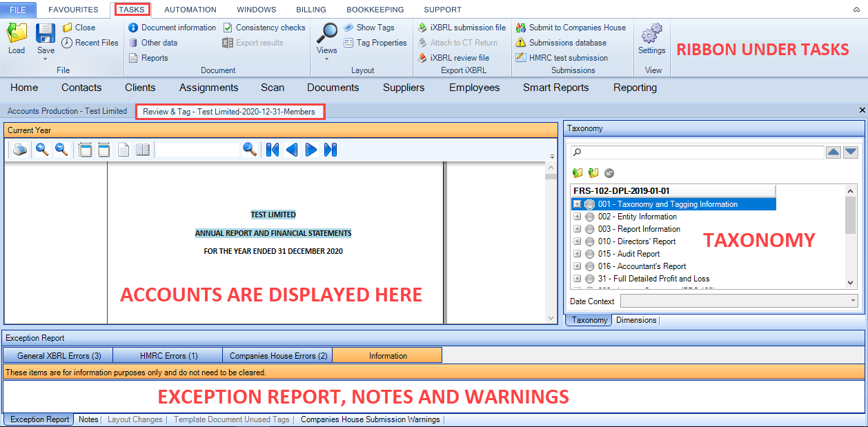Close the current file via ribbon
Screen dimensions: 868x427
pos(79,28)
